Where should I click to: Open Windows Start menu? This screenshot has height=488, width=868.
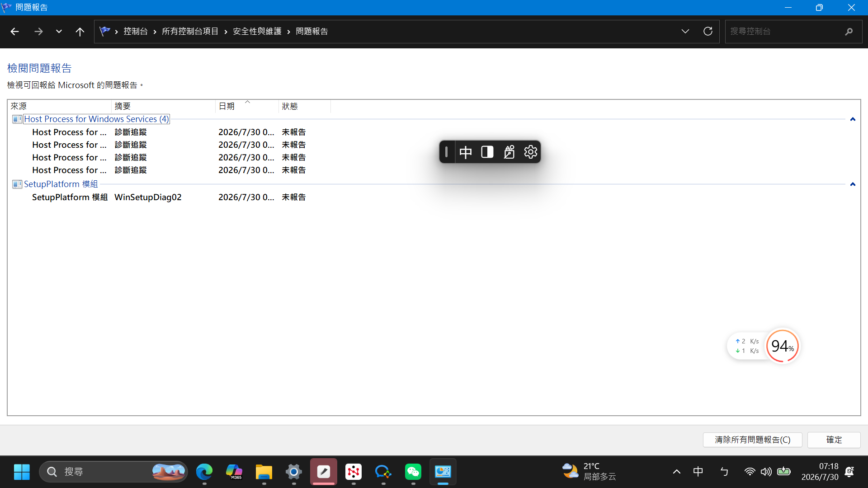tap(22, 472)
